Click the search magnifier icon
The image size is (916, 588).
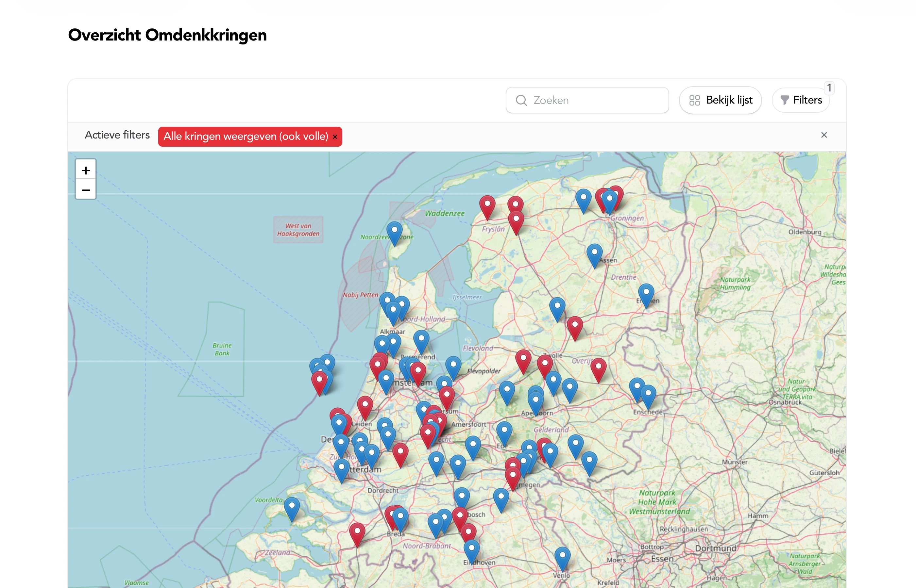click(x=521, y=100)
